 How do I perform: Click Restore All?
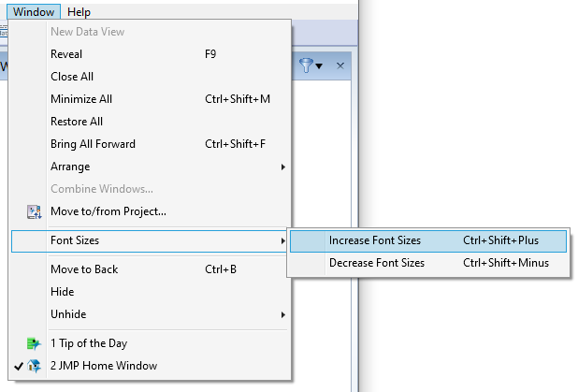click(x=77, y=122)
